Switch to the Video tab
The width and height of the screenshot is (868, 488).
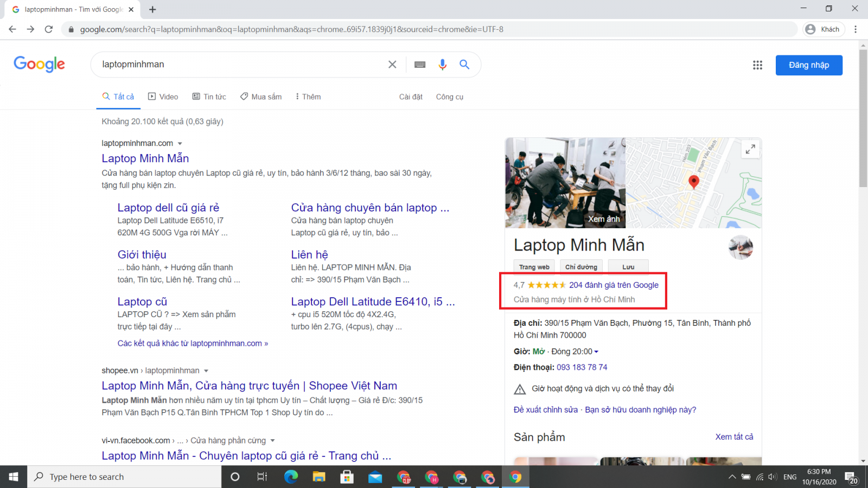coord(163,97)
